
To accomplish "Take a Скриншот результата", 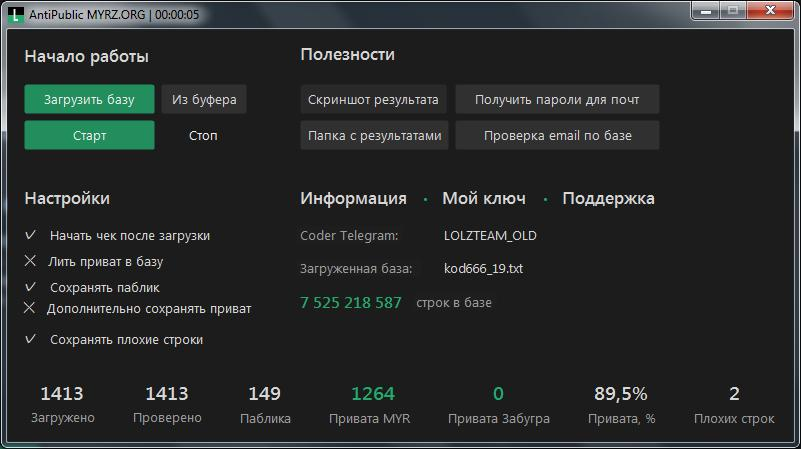I will tap(373, 99).
